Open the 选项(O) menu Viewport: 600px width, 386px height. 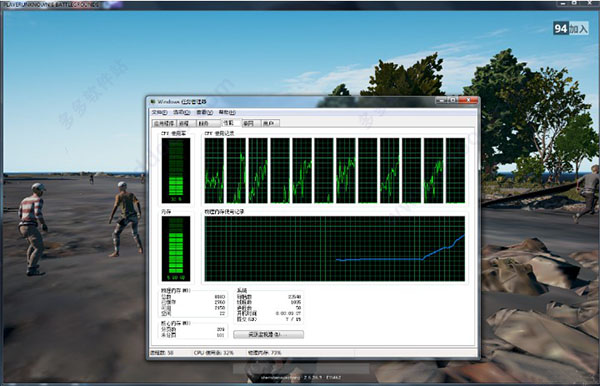pos(181,112)
